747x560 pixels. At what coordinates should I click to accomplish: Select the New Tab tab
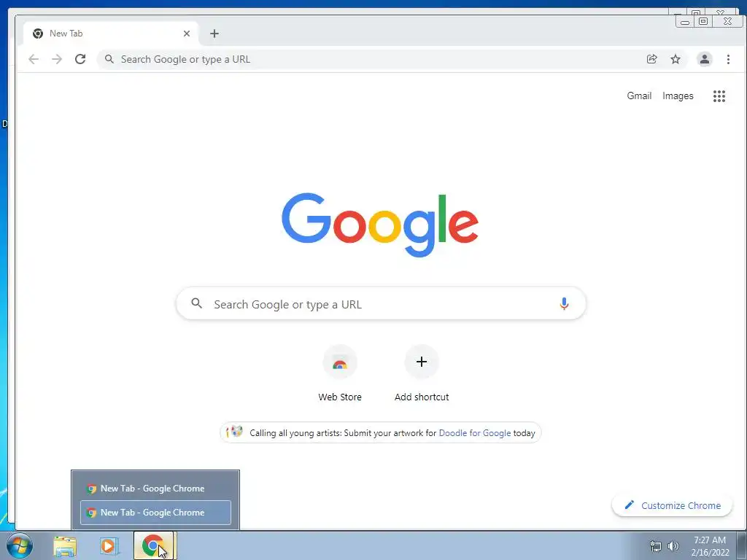coord(111,34)
